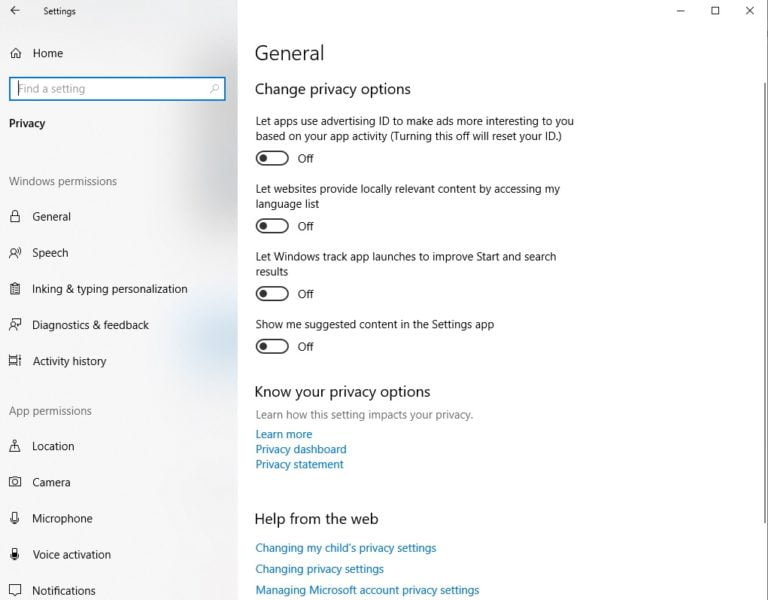Open Speech via its icon
768x600 pixels.
(x=15, y=253)
